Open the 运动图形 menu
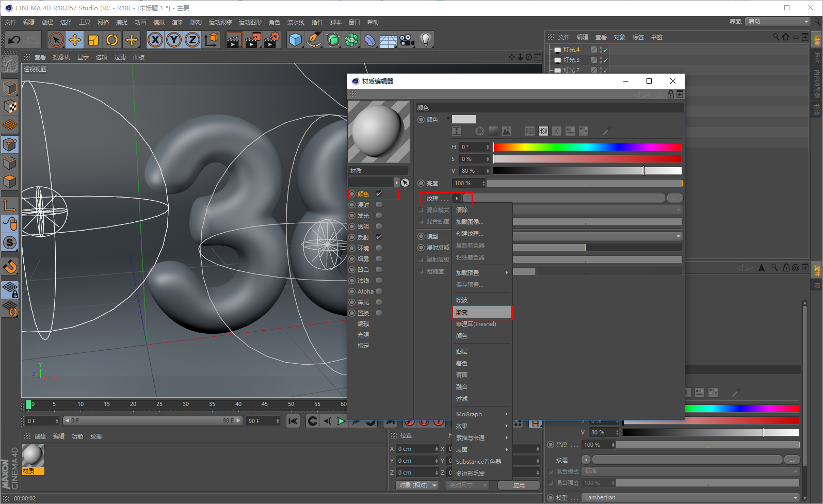Image resolution: width=823 pixels, height=504 pixels. (250, 22)
